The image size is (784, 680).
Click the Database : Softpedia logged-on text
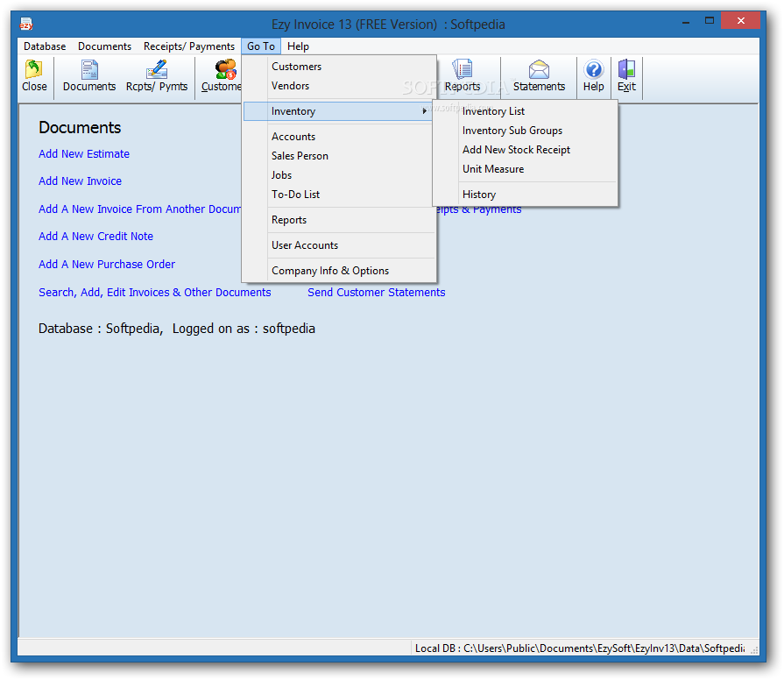(177, 329)
